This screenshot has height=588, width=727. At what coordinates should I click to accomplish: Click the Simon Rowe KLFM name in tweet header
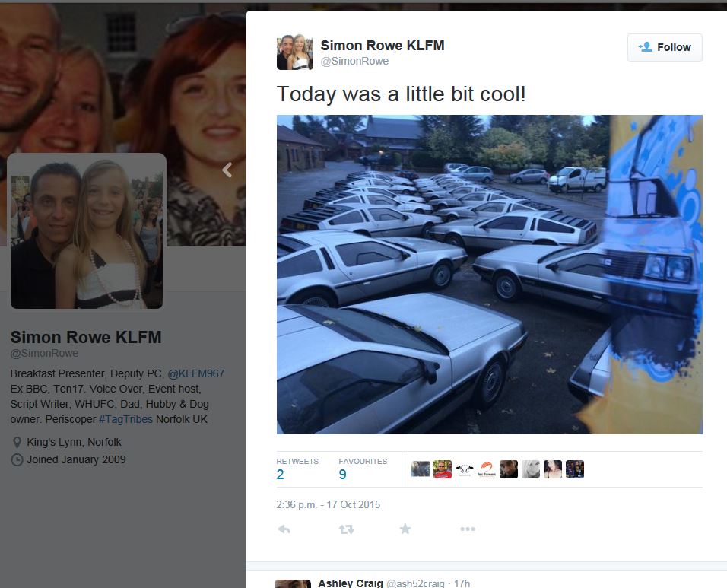tap(383, 46)
